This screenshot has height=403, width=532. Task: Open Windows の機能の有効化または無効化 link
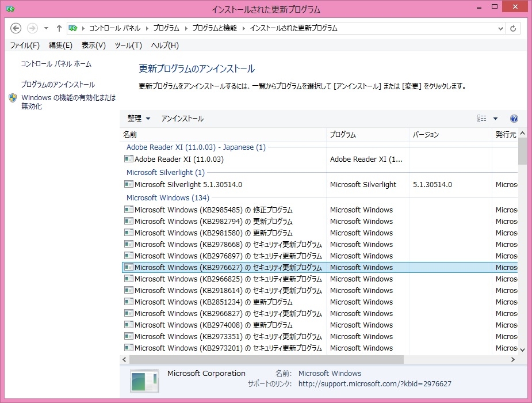pos(68,102)
